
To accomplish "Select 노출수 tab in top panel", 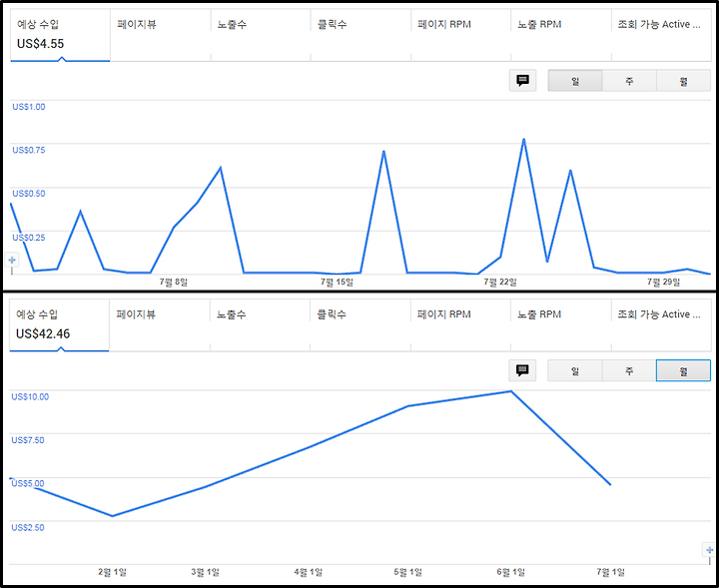I will tap(261, 35).
